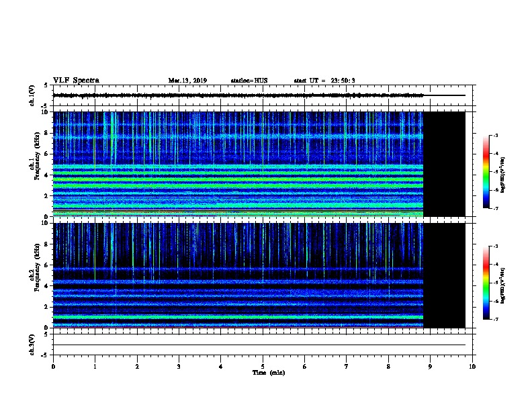Click the "station=HUS" header label

(x=249, y=81)
